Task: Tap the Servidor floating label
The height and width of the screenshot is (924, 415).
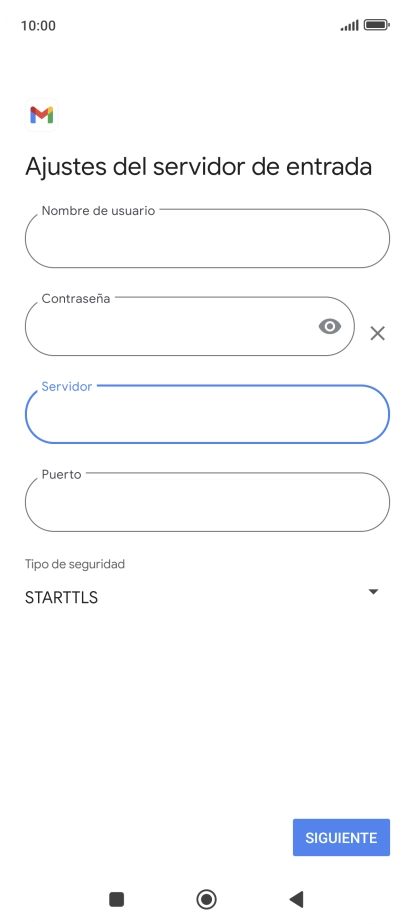Action: click(67, 387)
